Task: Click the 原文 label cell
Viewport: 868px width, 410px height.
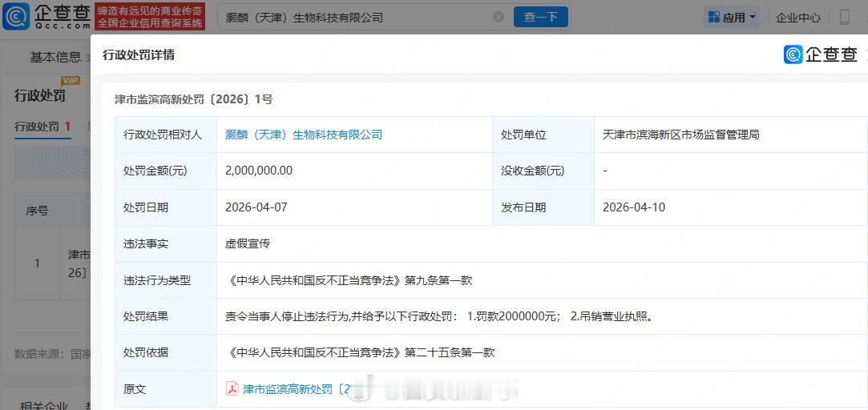Action: point(166,389)
